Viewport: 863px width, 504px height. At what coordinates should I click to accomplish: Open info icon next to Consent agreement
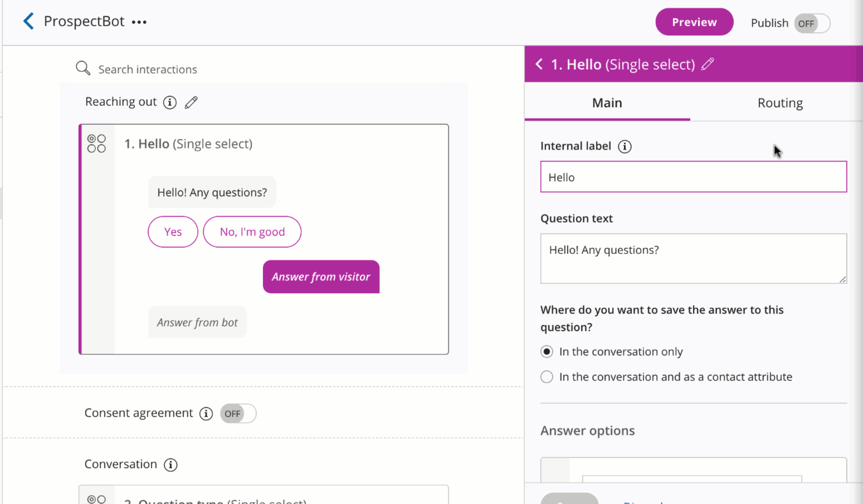pos(206,413)
